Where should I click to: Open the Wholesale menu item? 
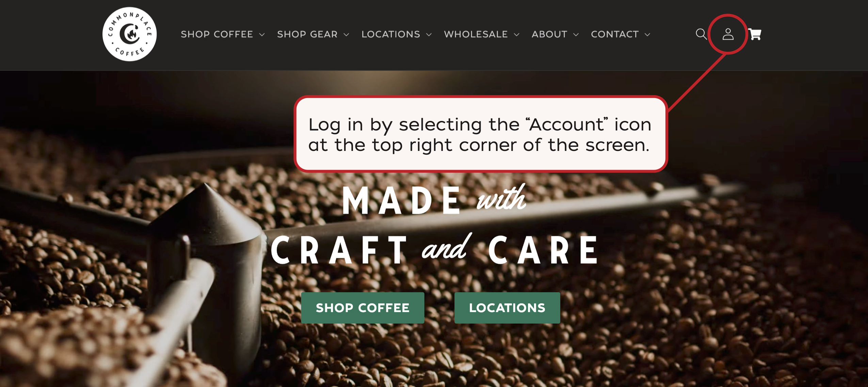click(x=476, y=34)
